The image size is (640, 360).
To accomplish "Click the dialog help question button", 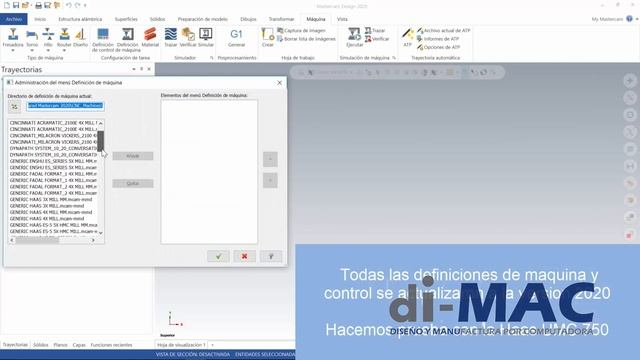I will tap(271, 256).
